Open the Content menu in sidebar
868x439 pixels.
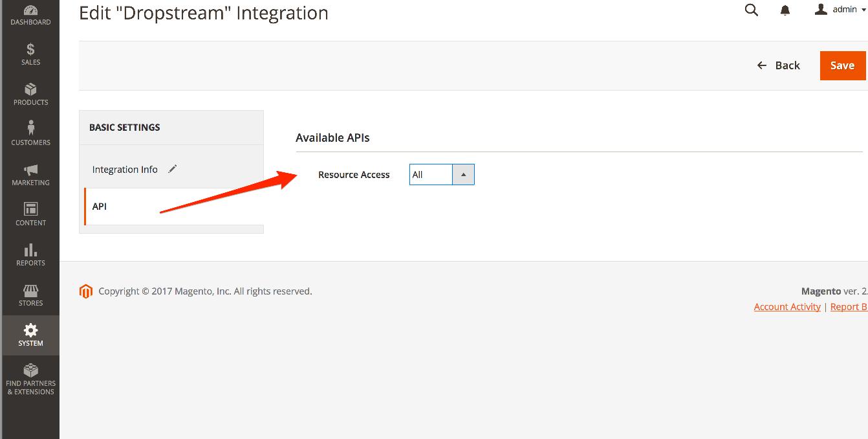[30, 215]
